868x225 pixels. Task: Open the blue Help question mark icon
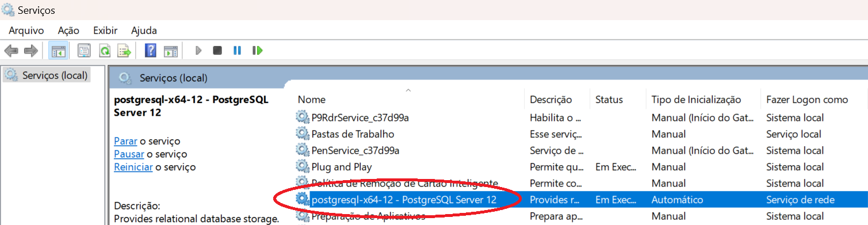pyautogui.click(x=151, y=51)
